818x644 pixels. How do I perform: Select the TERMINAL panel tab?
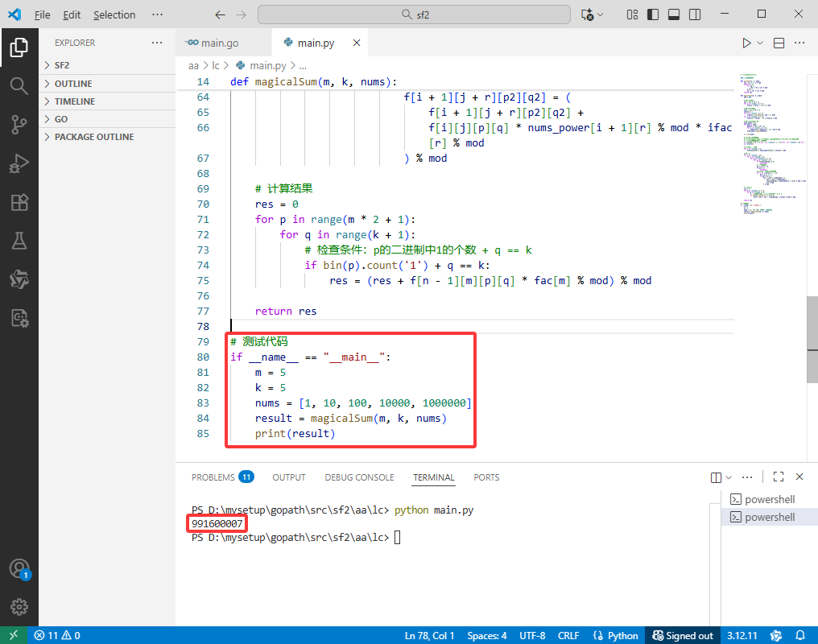pyautogui.click(x=433, y=477)
